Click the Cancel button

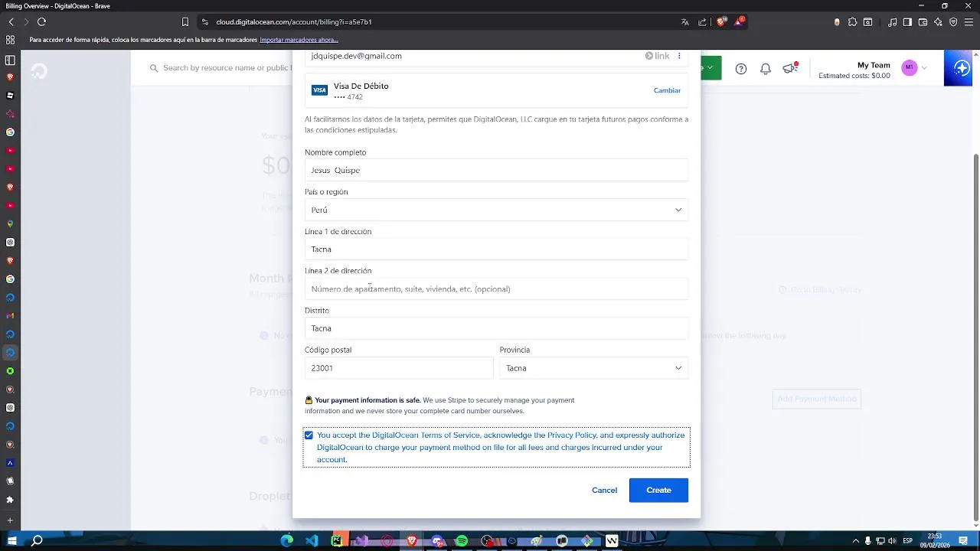point(604,491)
